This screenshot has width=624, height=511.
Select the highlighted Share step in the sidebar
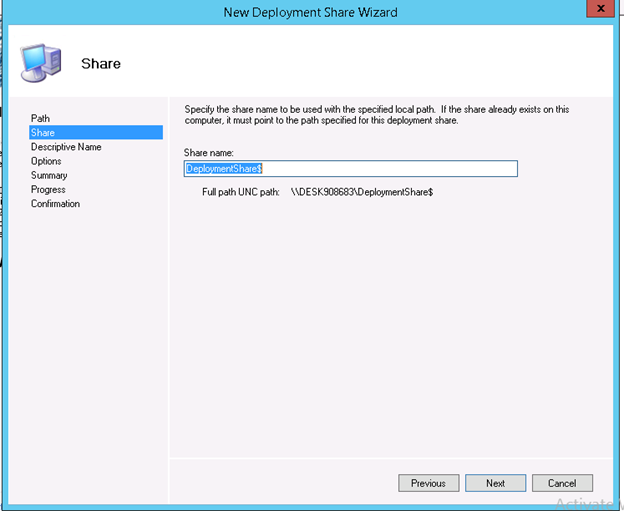coord(43,132)
